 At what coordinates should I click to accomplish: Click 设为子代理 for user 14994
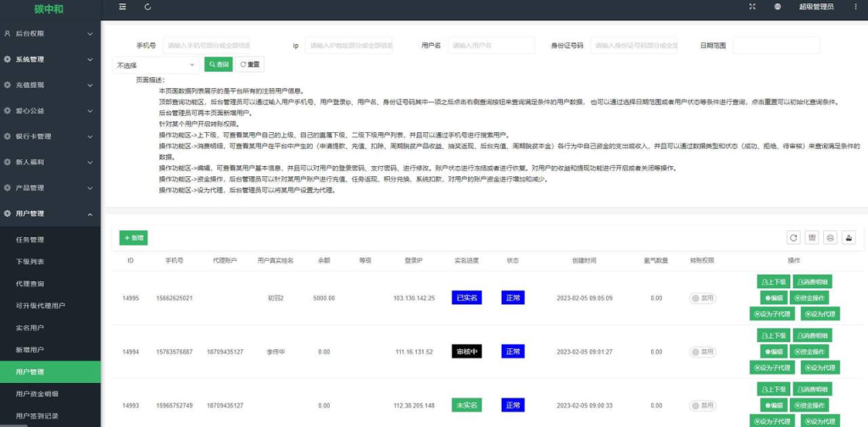tap(772, 367)
